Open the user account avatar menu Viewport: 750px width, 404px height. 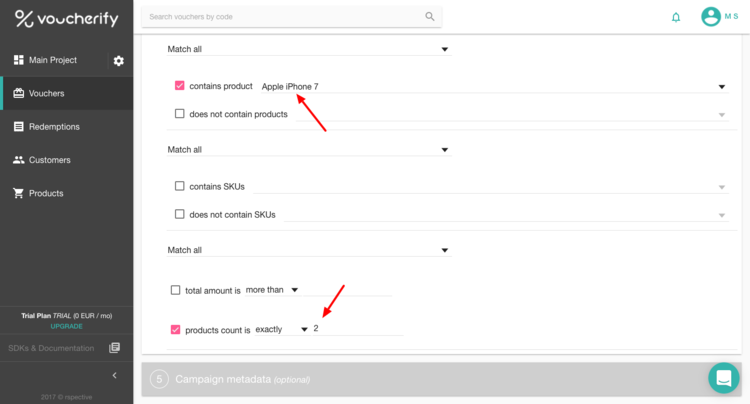coord(711,17)
